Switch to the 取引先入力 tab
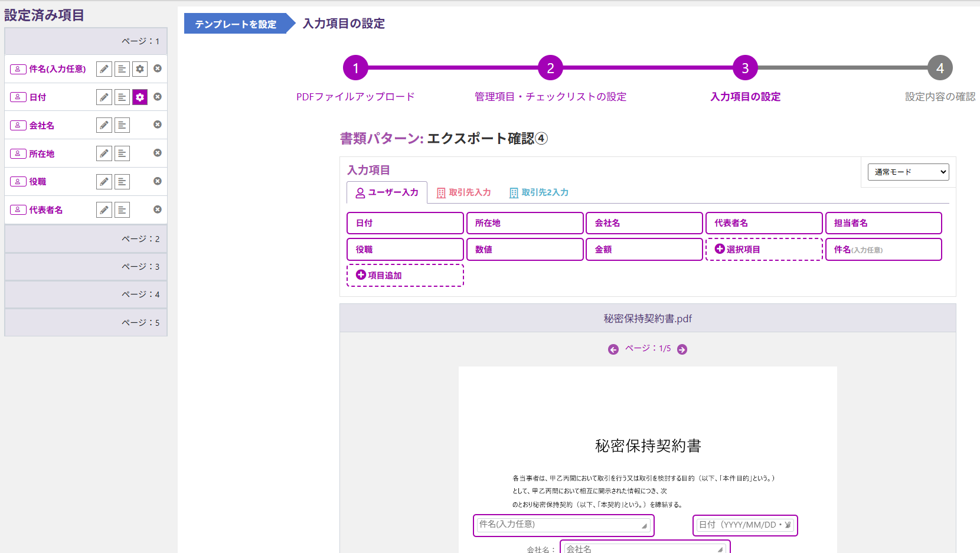 click(463, 192)
